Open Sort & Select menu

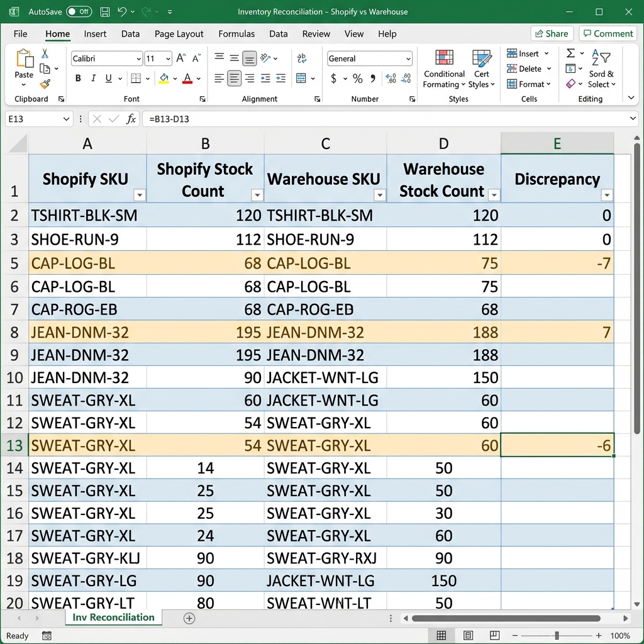(x=601, y=69)
